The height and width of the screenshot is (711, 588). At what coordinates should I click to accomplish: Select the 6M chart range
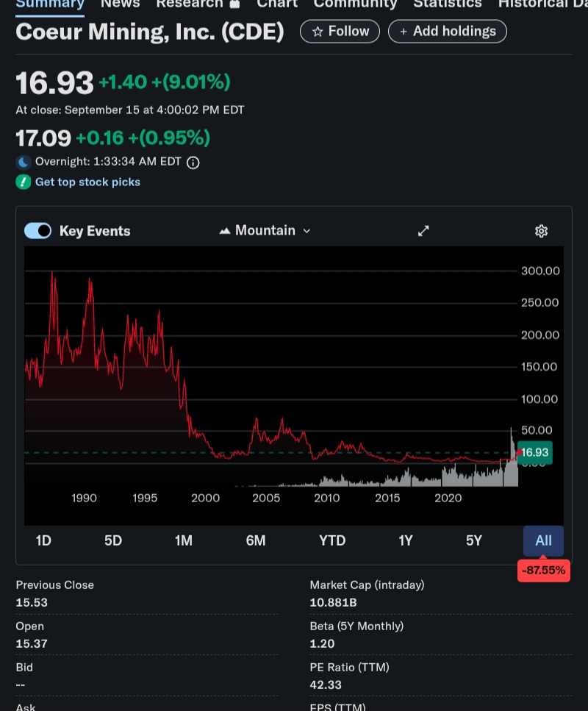256,540
